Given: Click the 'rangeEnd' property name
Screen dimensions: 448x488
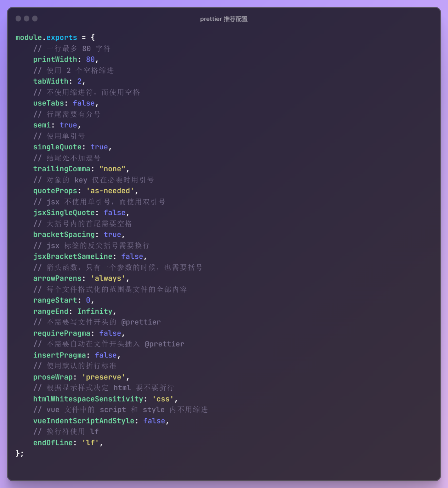Looking at the screenshot, I should point(51,311).
